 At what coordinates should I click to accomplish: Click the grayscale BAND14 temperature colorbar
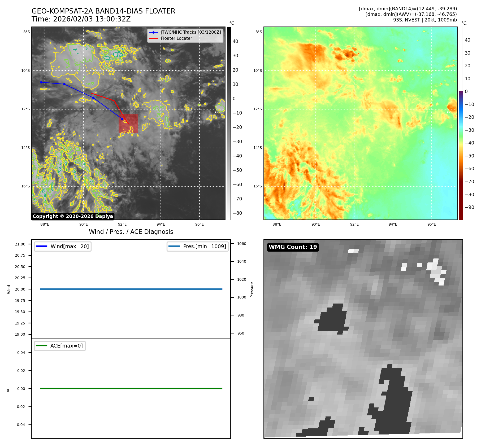point(229,123)
